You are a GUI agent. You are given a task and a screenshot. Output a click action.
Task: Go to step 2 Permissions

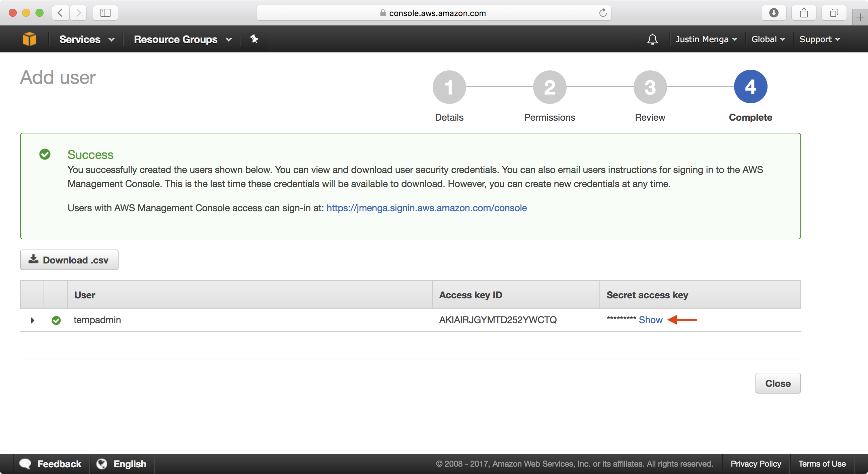point(550,87)
